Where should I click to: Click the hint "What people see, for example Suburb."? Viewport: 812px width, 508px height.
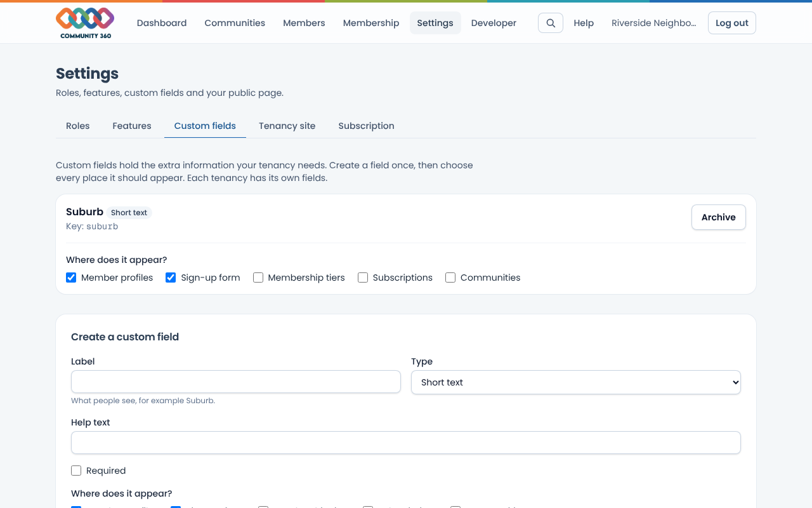(143, 401)
